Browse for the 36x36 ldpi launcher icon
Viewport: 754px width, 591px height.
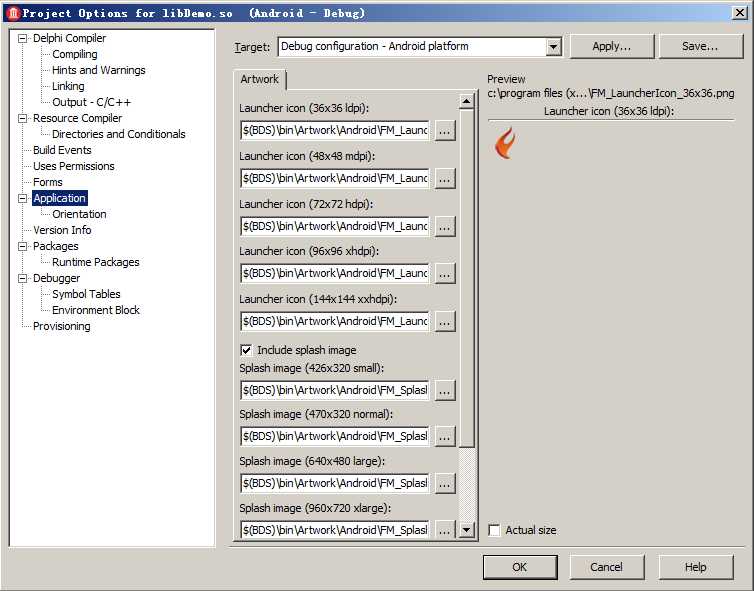click(x=445, y=130)
